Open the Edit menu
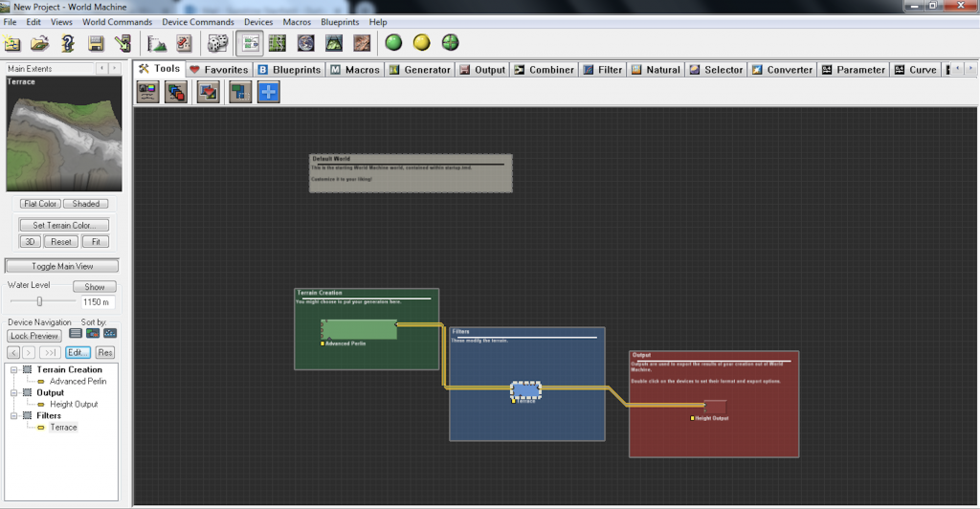Image resolution: width=980 pixels, height=509 pixels. 33,22
